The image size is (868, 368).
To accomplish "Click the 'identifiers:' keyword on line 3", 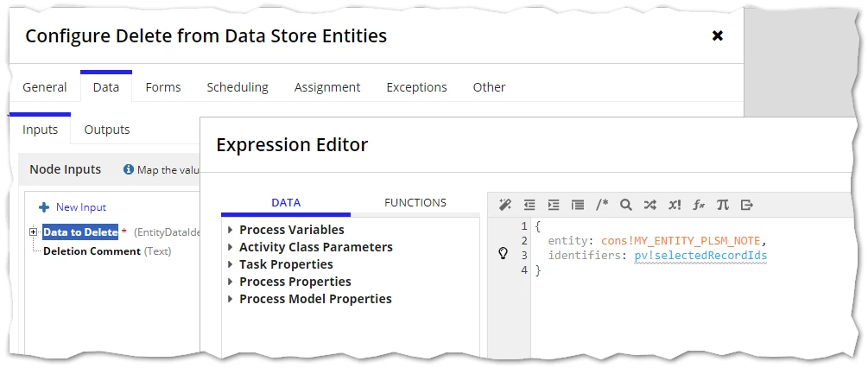I will click(588, 256).
